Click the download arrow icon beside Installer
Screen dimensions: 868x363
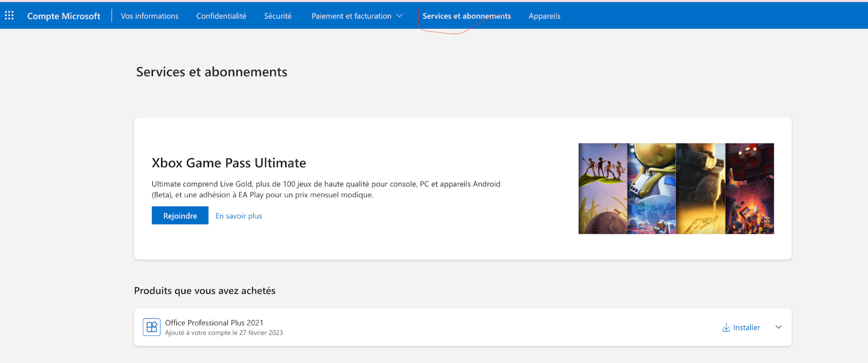pyautogui.click(x=726, y=327)
